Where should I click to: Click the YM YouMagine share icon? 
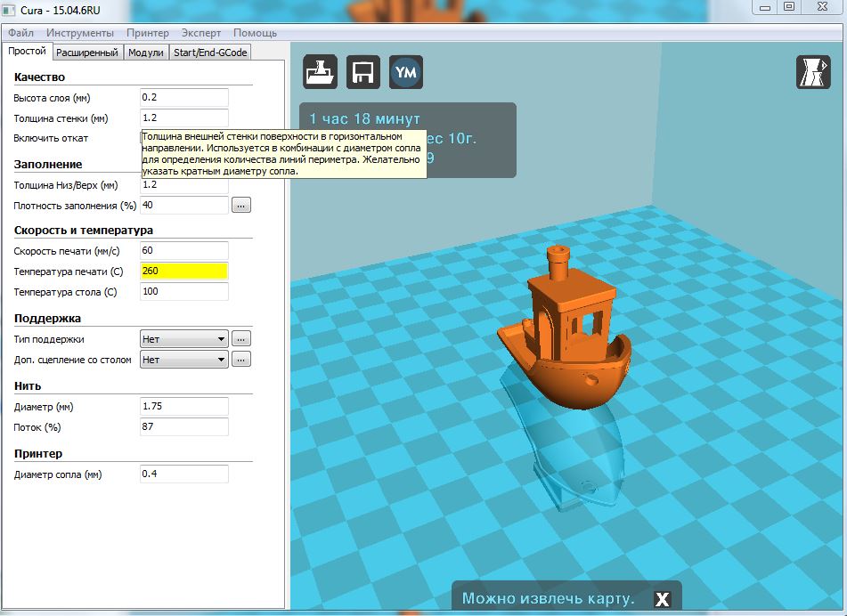406,72
